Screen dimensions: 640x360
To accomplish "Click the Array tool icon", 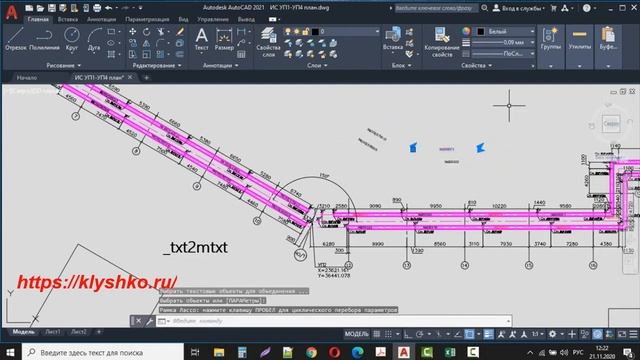I will tap(160, 54).
